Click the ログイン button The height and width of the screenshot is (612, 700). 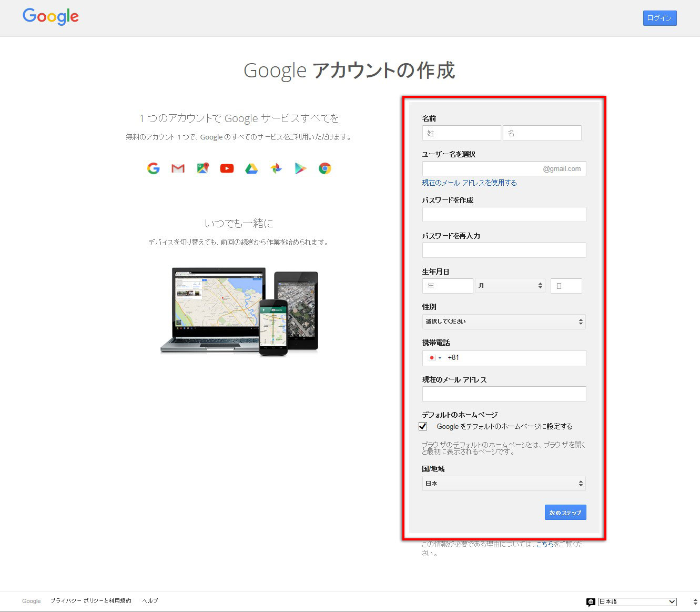(x=660, y=17)
